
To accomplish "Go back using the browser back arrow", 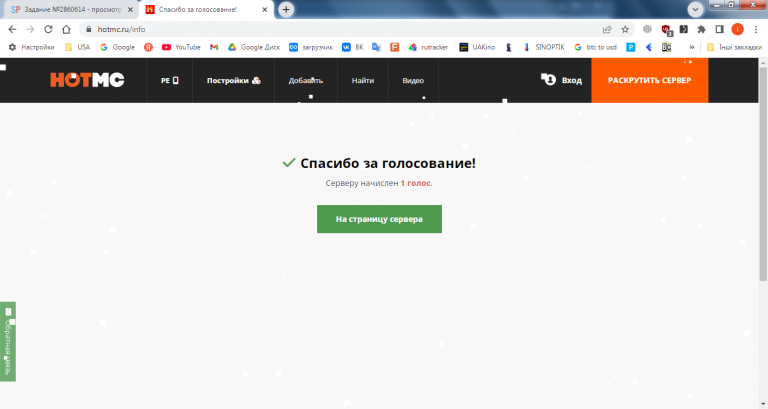I will coord(12,29).
